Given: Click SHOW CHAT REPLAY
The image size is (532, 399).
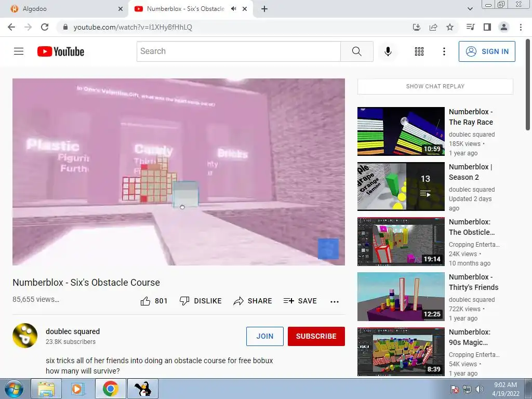Looking at the screenshot, I should [x=435, y=87].
